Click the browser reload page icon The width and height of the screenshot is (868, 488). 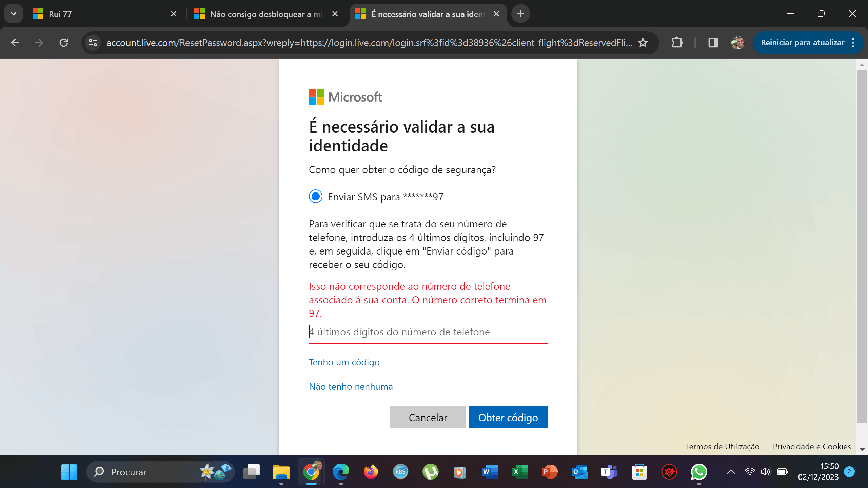pyautogui.click(x=64, y=43)
